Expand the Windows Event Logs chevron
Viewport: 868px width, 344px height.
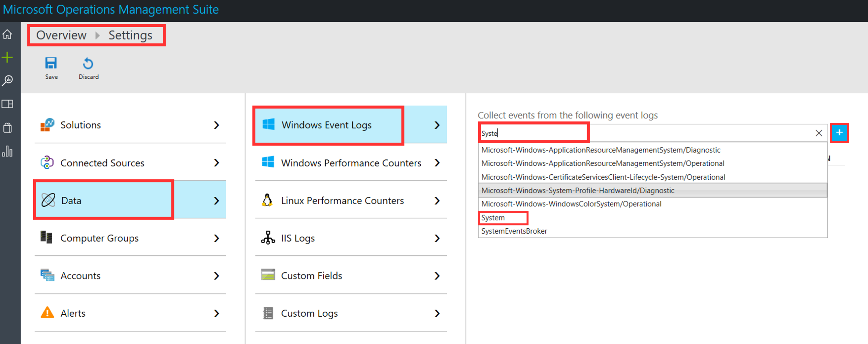437,125
